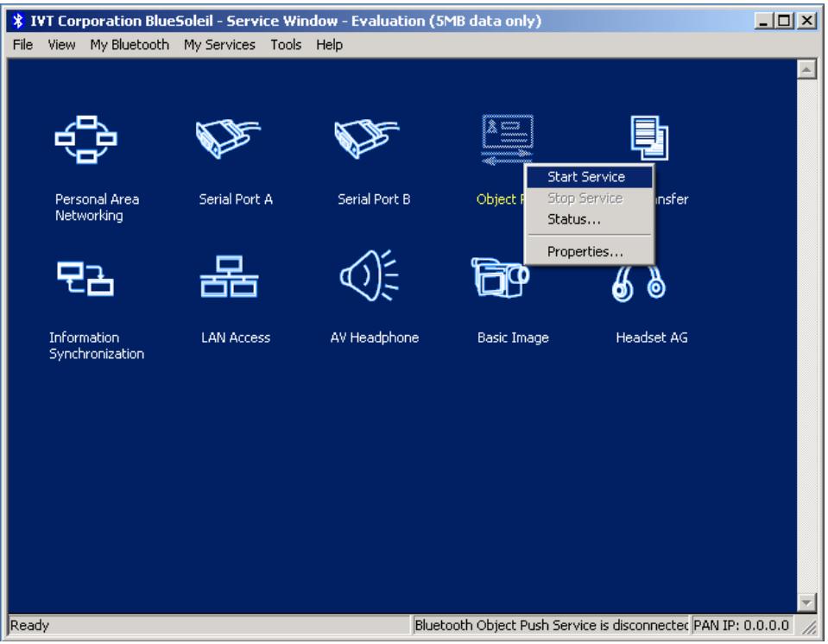Select the Basic Image camera icon
Viewport: 828px width, 644px height.
click(500, 278)
